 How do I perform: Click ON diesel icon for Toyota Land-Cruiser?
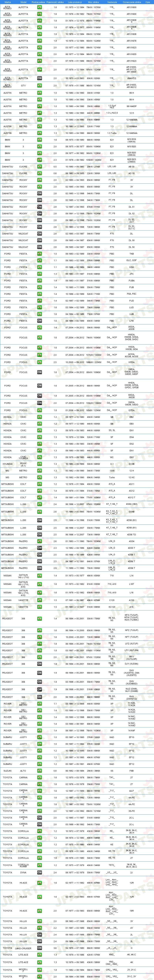40,948
